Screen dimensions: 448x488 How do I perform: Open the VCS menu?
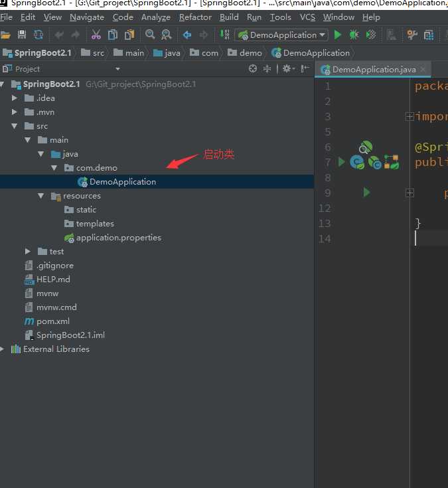click(x=307, y=17)
